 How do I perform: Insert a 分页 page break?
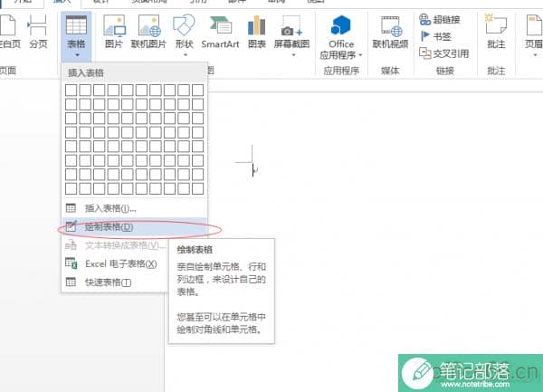click(x=38, y=32)
